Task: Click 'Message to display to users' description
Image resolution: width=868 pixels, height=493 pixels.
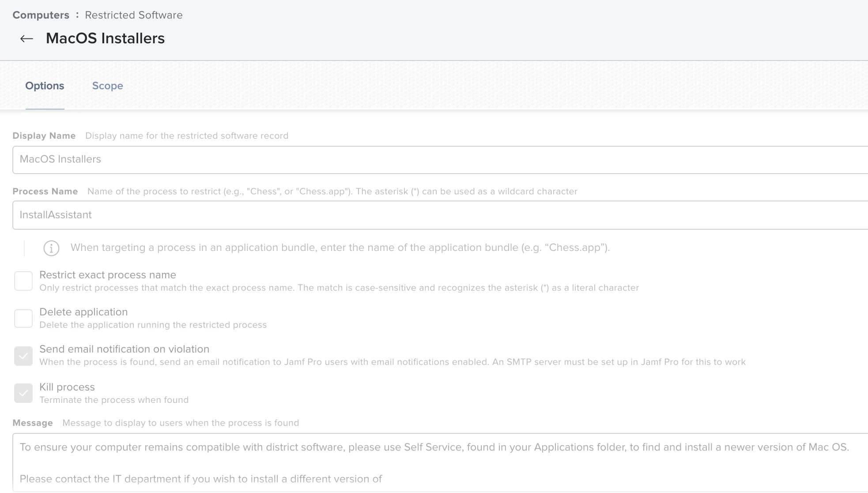Action: coord(181,423)
